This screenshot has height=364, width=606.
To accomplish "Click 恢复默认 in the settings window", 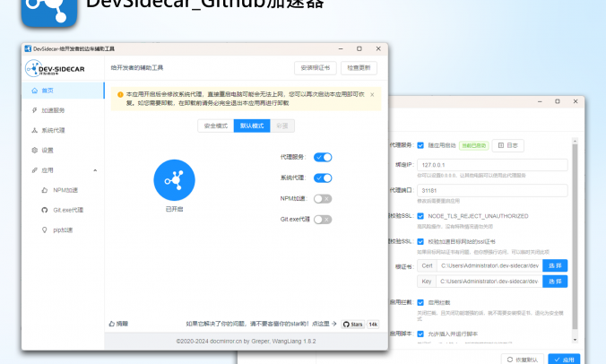I will [523, 360].
